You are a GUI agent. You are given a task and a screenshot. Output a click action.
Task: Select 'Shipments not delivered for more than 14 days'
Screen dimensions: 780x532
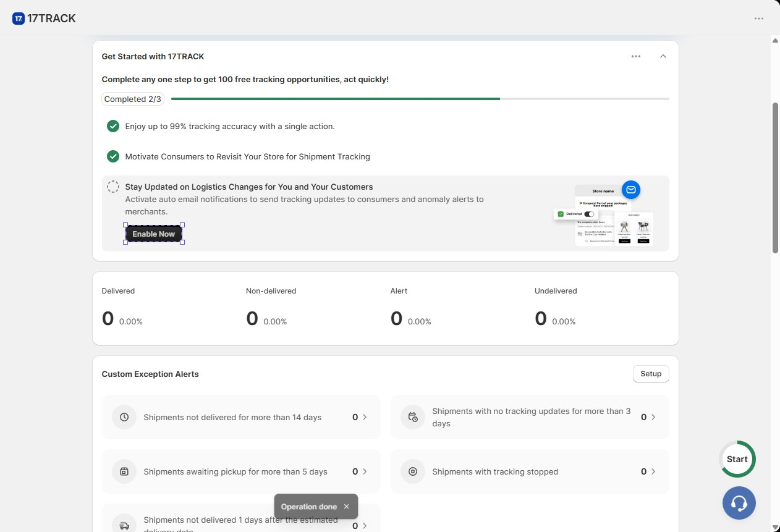point(232,417)
